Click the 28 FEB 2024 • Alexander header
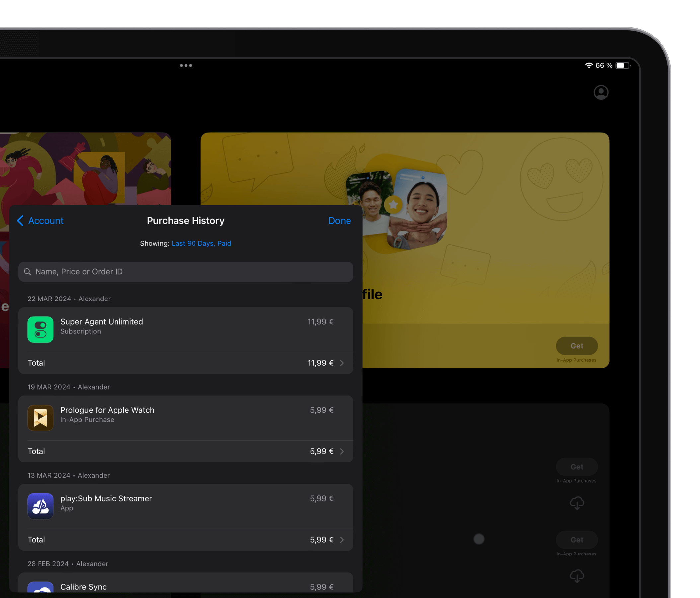Viewport: 700px width, 598px height. 68,564
